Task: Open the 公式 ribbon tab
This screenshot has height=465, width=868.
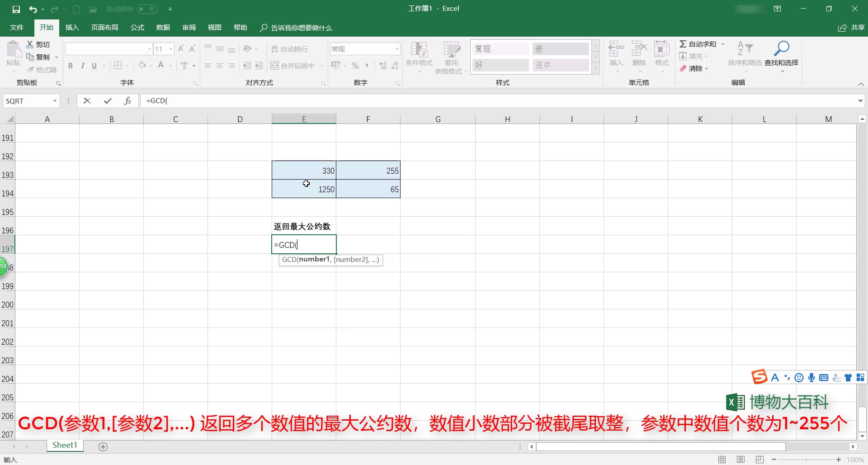Action: [137, 27]
